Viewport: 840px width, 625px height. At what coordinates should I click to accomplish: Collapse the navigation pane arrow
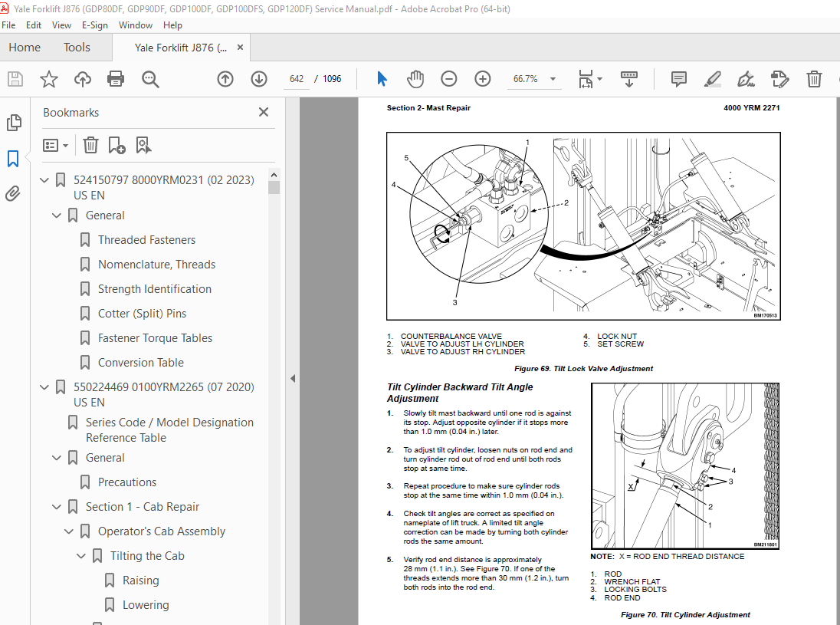[293, 378]
